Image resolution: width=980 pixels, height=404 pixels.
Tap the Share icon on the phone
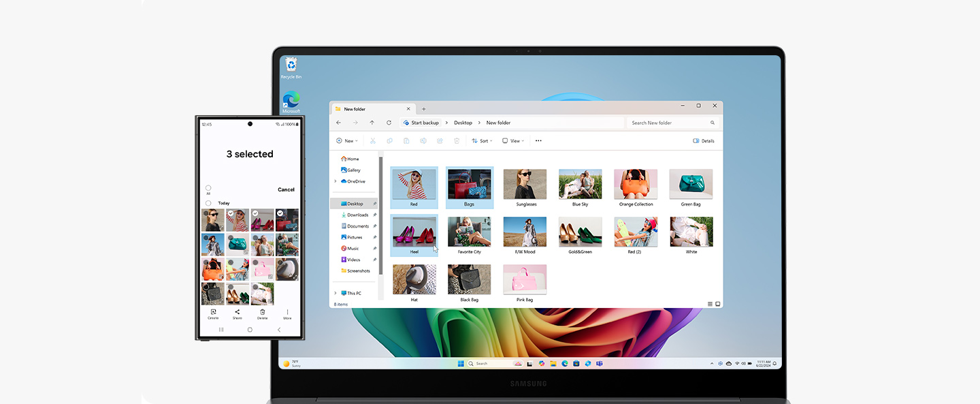tap(238, 313)
